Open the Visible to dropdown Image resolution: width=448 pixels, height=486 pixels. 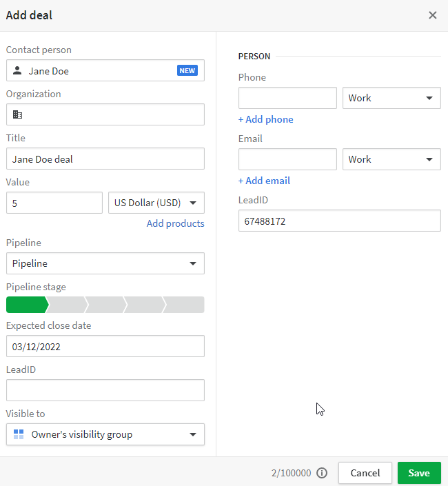click(x=105, y=434)
